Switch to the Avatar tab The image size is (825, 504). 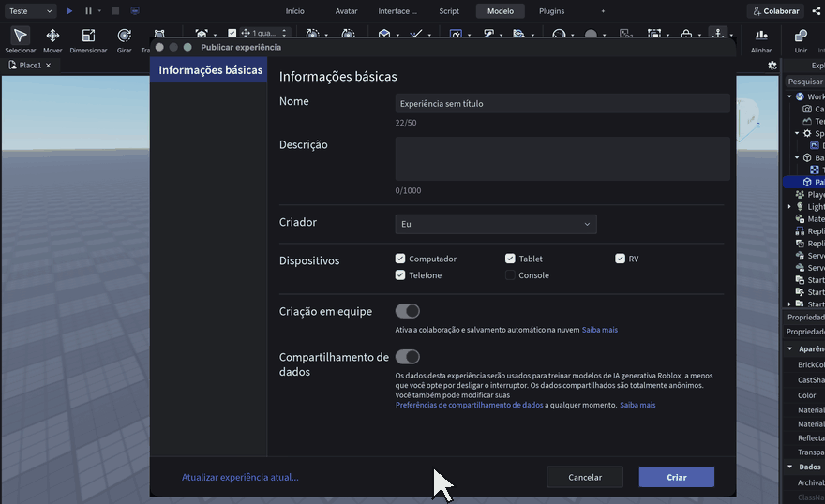(x=346, y=11)
